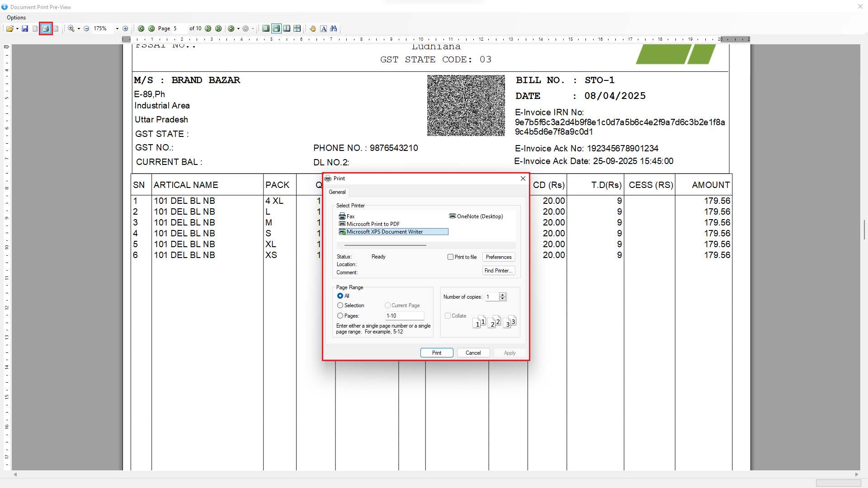This screenshot has width=868, height=488.
Task: Select the General tab in Print dialog
Action: click(x=337, y=192)
